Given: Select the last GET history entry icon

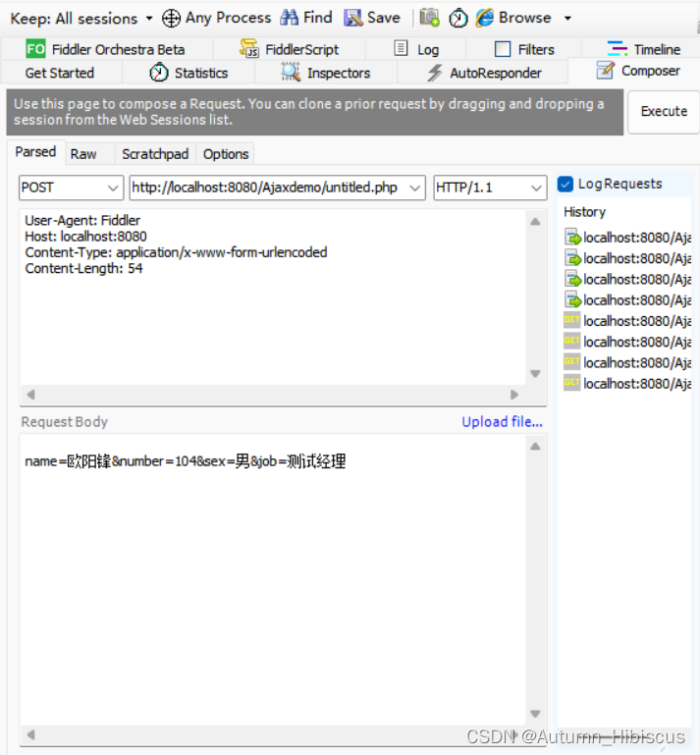Looking at the screenshot, I should click(572, 383).
